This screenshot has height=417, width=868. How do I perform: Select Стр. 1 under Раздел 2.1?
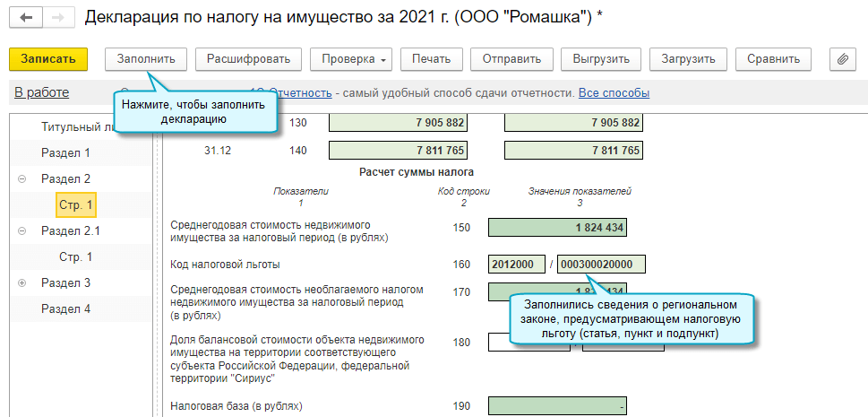pyautogui.click(x=76, y=257)
